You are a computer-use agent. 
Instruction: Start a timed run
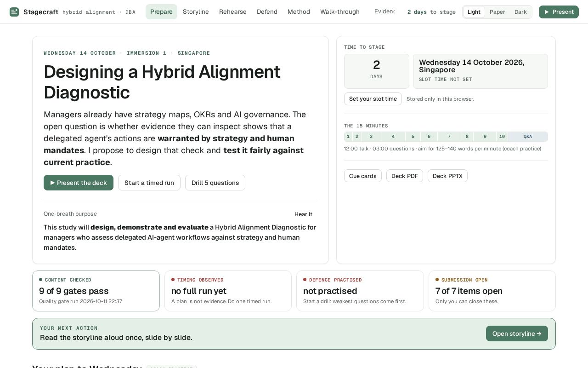pyautogui.click(x=149, y=183)
